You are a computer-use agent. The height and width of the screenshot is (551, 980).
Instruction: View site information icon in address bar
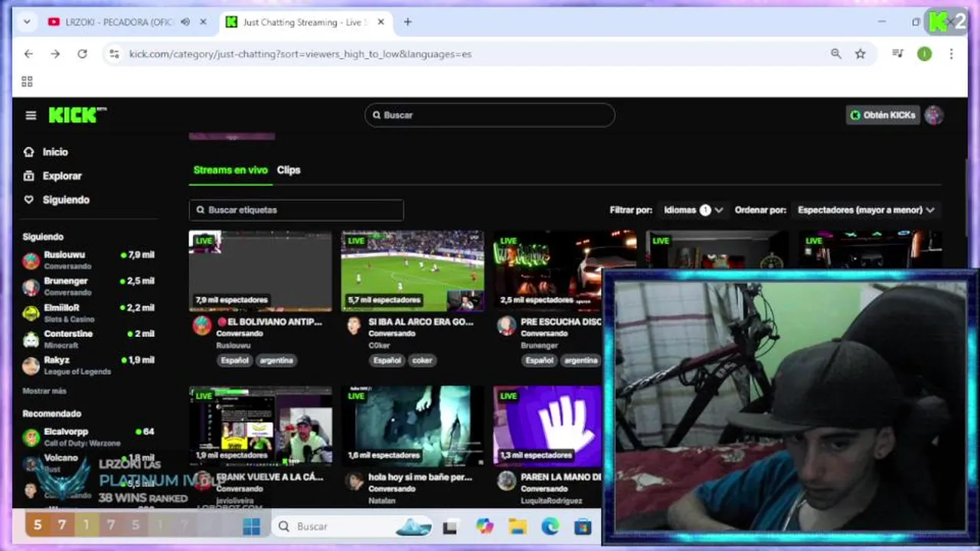click(114, 54)
